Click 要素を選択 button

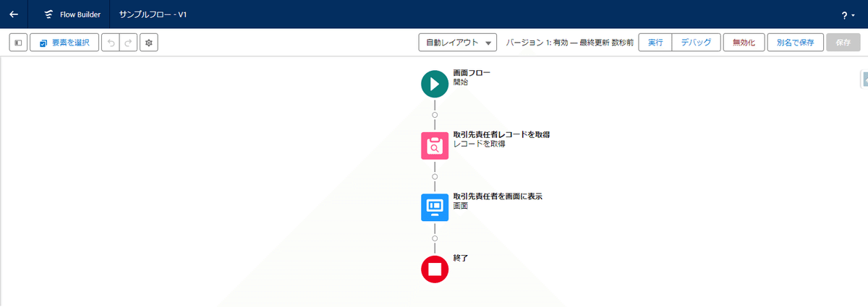coord(64,43)
